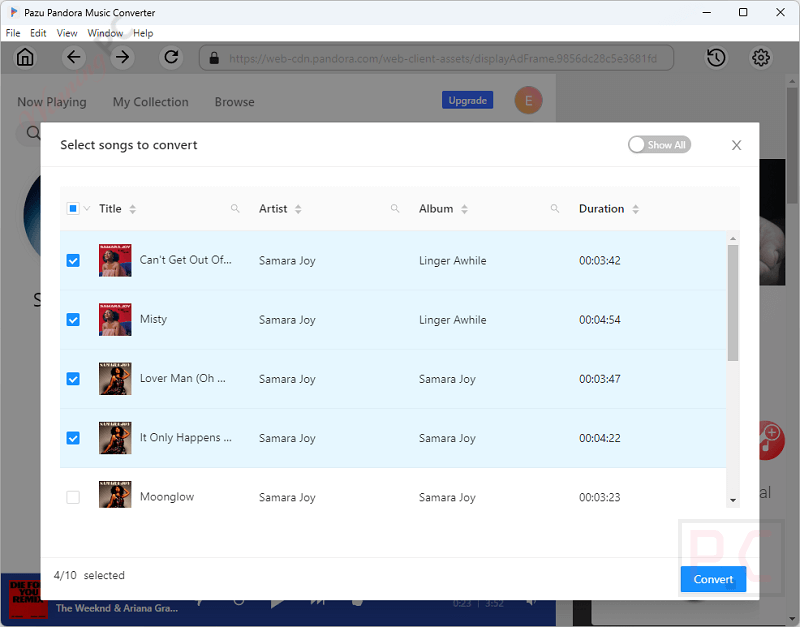Switch to Browse tab
This screenshot has height=627, width=800.
[x=234, y=102]
